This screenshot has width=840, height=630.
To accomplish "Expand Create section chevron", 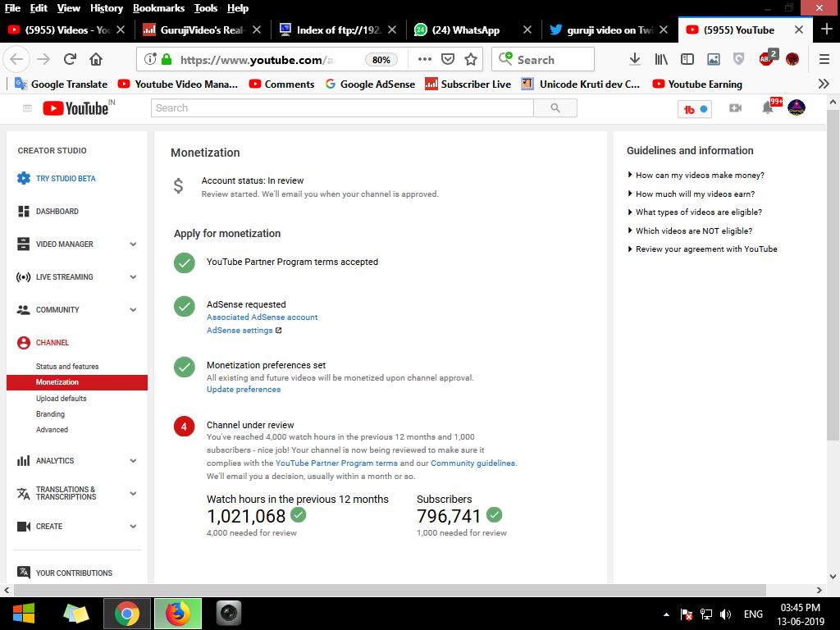I will coord(133,526).
